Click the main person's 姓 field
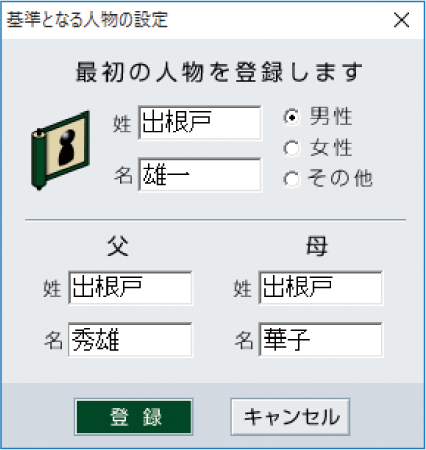 pyautogui.click(x=200, y=122)
